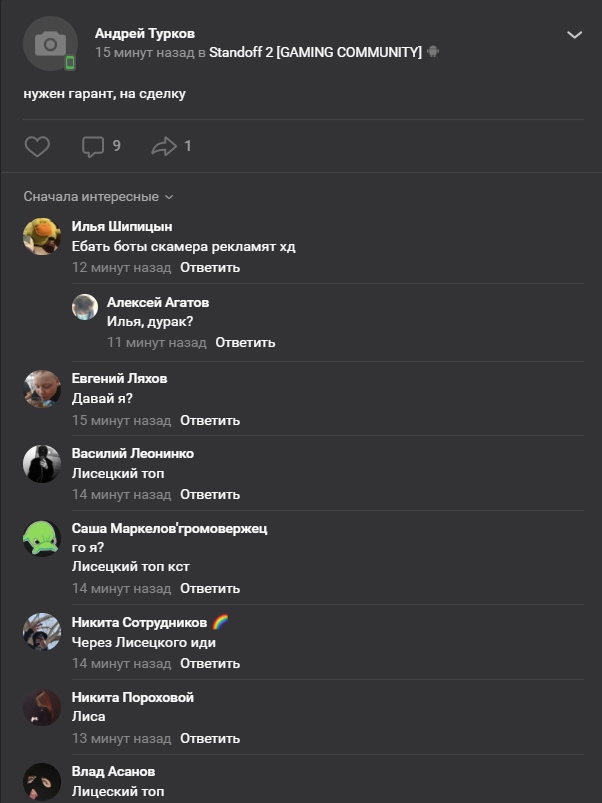This screenshot has width=602, height=803.
Task: Open Илья Шипицын's avatar
Action: [x=42, y=236]
